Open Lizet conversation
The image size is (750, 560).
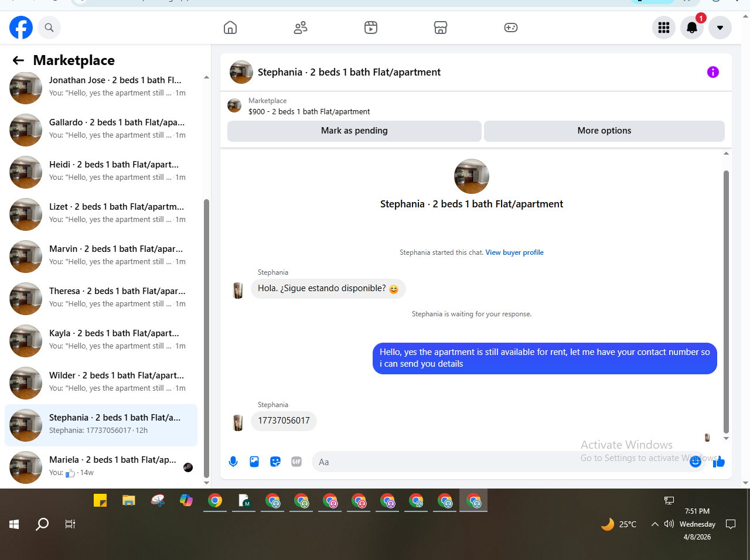[x=101, y=213]
